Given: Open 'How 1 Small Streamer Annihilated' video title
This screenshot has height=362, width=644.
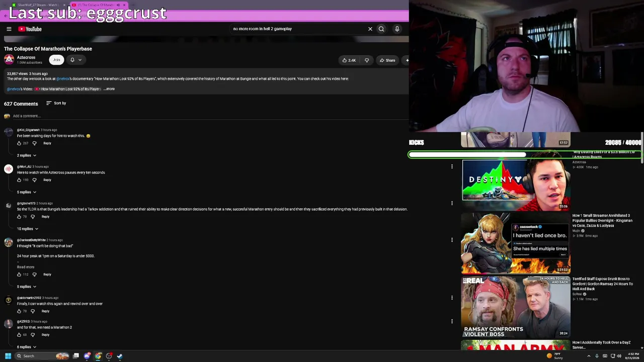Looking at the screenshot, I should (602, 221).
